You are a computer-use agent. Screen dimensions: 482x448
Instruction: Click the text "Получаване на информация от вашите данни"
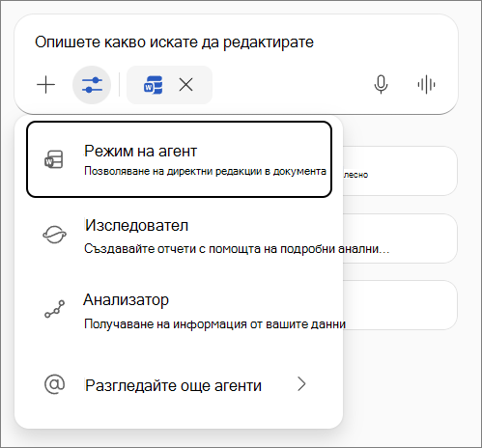214,324
